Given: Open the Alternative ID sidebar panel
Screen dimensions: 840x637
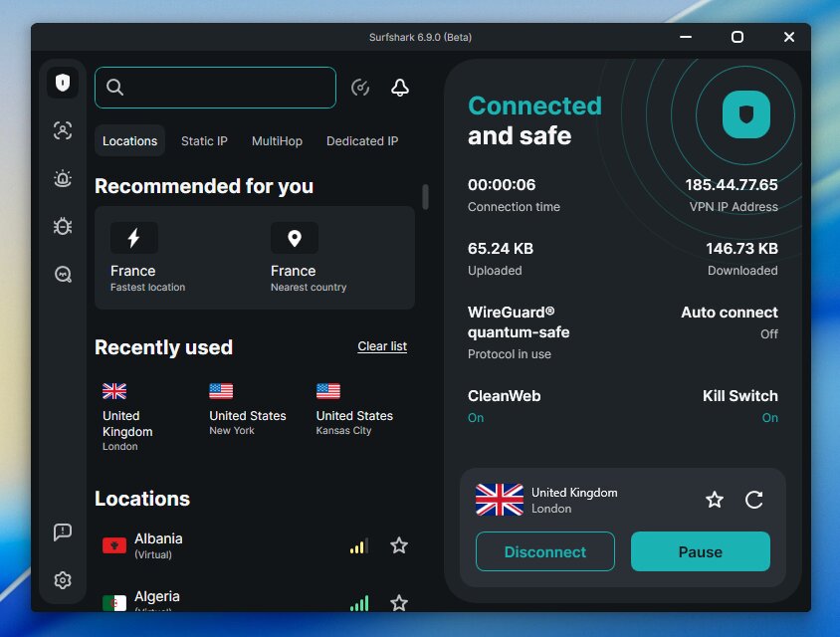Looking at the screenshot, I should (62, 130).
